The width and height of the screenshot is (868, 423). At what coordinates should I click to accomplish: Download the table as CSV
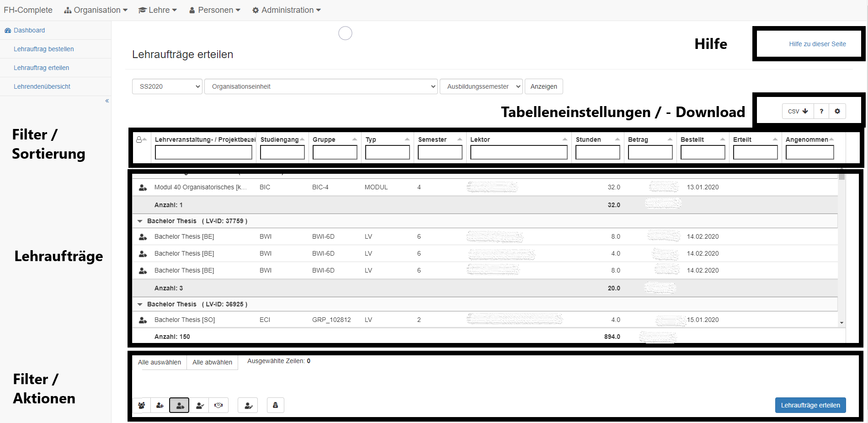pos(798,111)
